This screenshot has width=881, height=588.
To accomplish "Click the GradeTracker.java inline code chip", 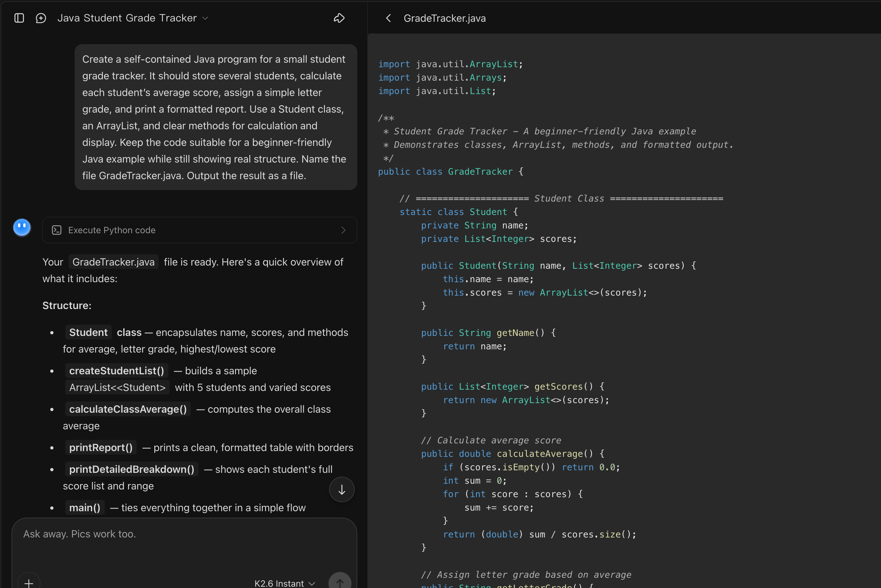I will pyautogui.click(x=113, y=262).
